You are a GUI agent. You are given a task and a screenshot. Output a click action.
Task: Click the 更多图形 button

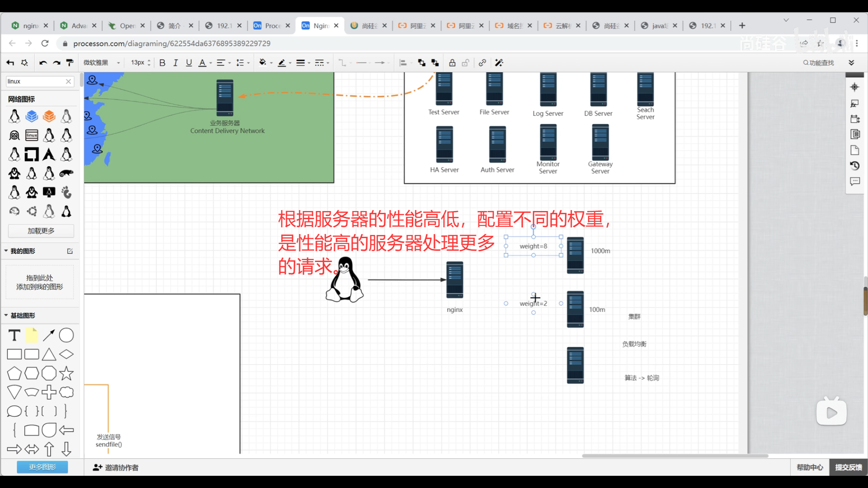click(42, 467)
